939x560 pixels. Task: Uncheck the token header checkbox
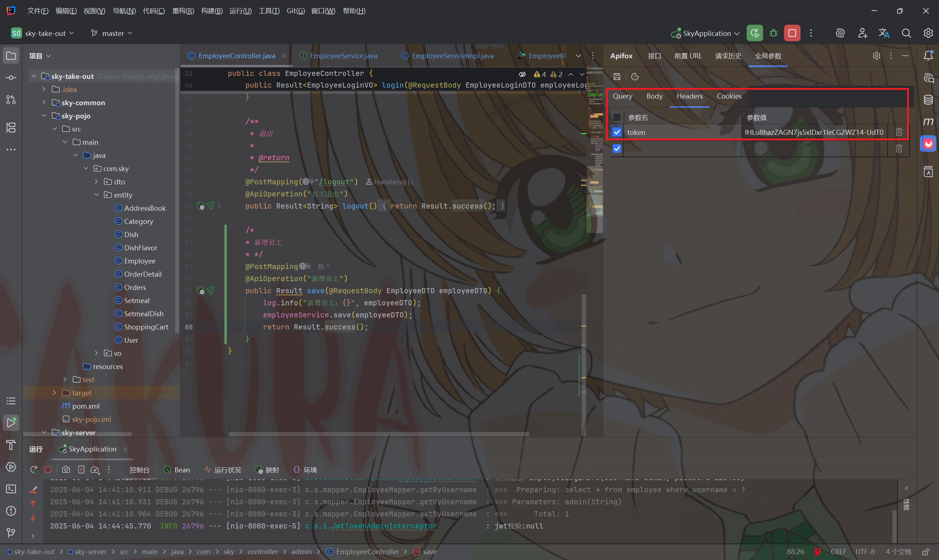tap(617, 132)
